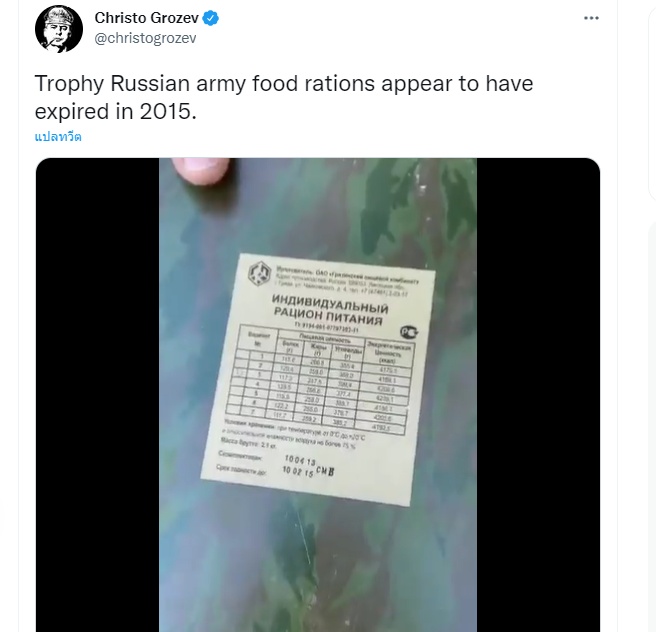Click the PCT certification mark on the label
This screenshot has width=656, height=632.
click(x=409, y=334)
